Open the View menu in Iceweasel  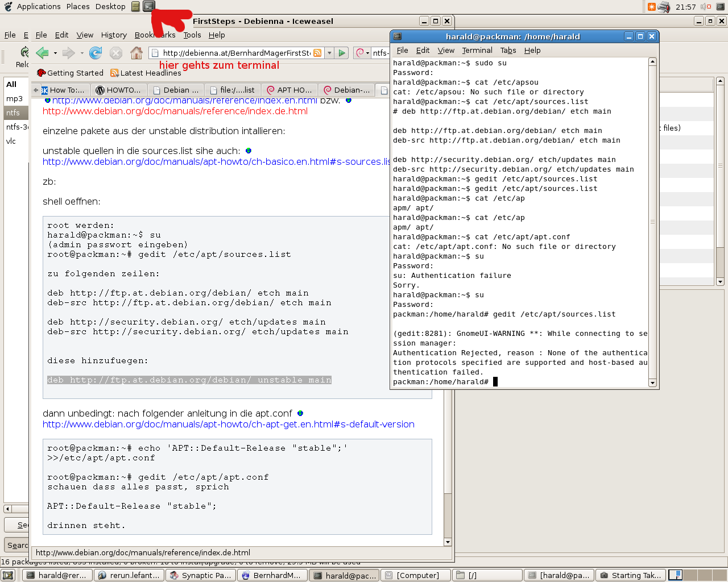(x=85, y=35)
